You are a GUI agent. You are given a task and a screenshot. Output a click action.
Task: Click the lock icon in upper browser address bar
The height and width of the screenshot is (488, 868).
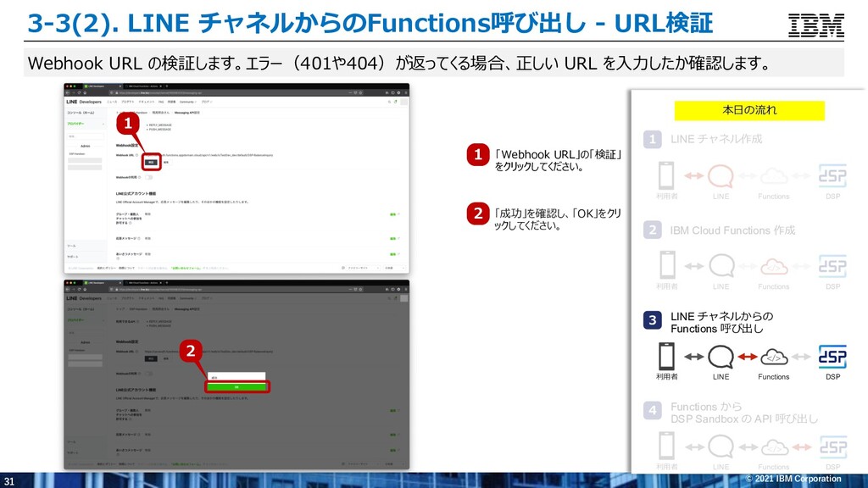(x=117, y=93)
